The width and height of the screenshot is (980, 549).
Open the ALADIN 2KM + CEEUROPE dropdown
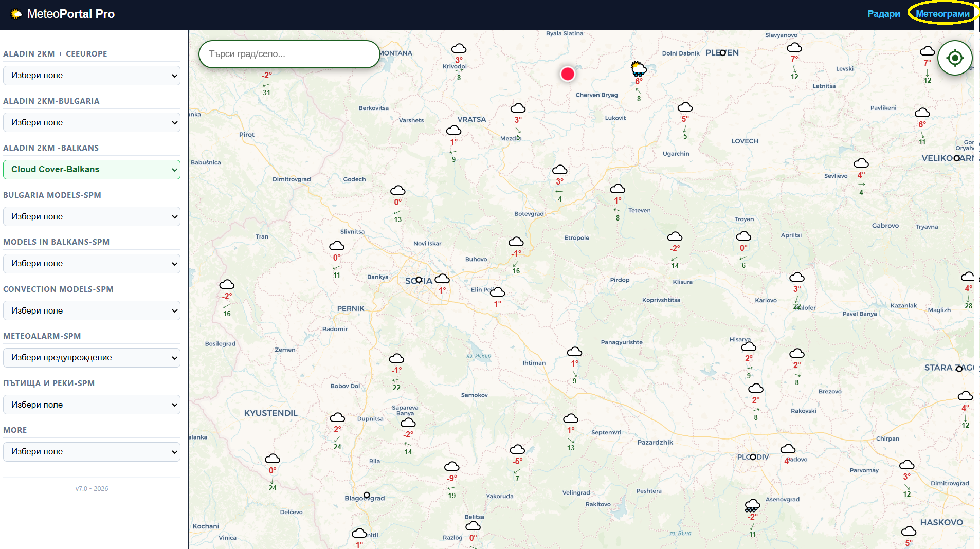[92, 76]
